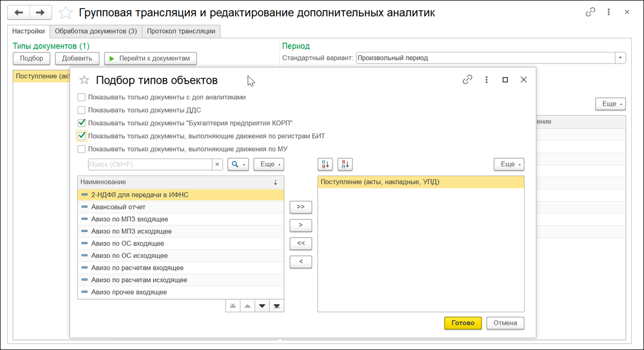Screen dimensions: 644x350
Task: Click the "Наименование" column header
Action: (x=181, y=182)
